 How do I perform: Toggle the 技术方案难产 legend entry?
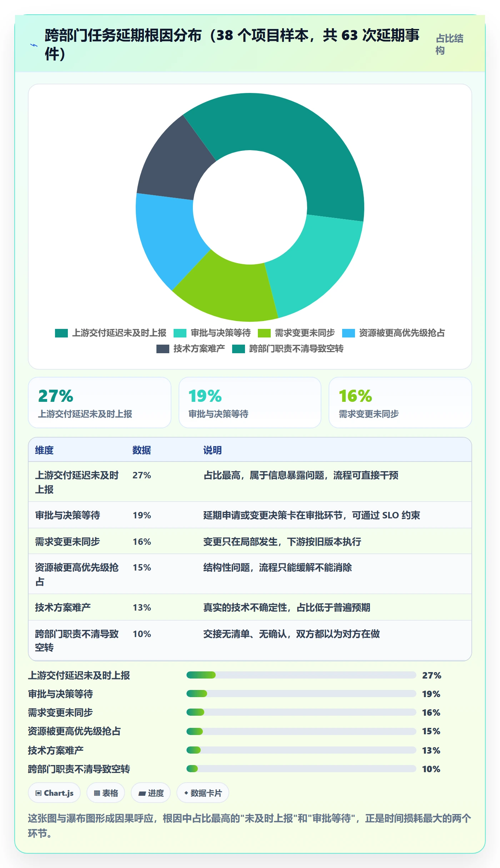[191, 349]
